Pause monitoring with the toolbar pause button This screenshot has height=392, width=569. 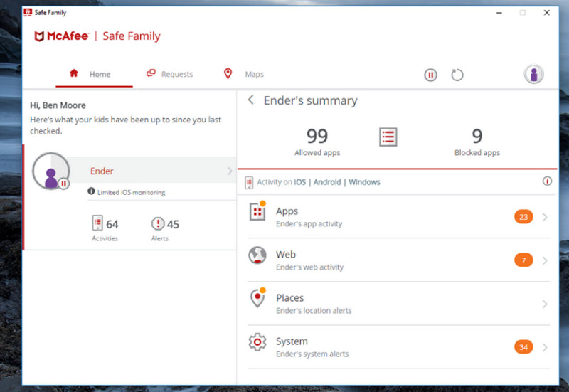(431, 75)
